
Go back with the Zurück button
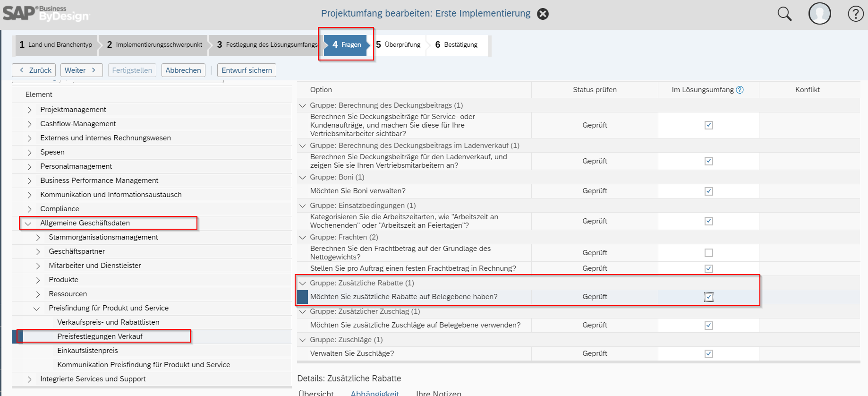pyautogui.click(x=34, y=70)
